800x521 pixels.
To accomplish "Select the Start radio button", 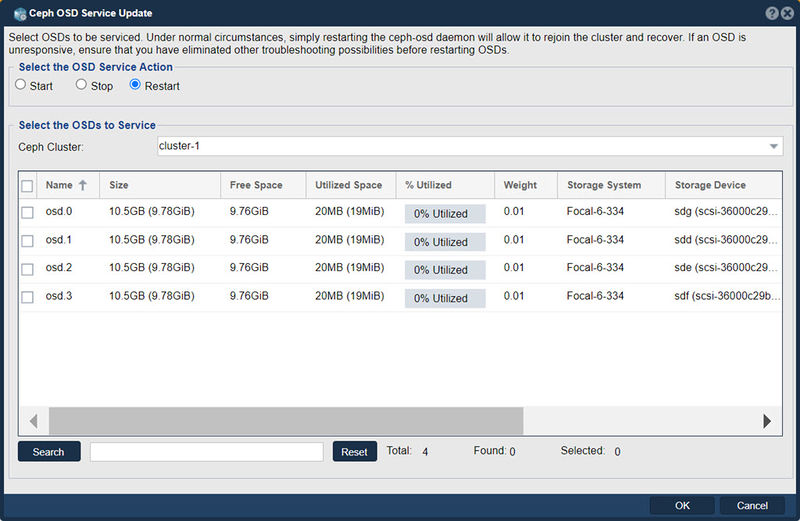I will pyautogui.click(x=20, y=84).
